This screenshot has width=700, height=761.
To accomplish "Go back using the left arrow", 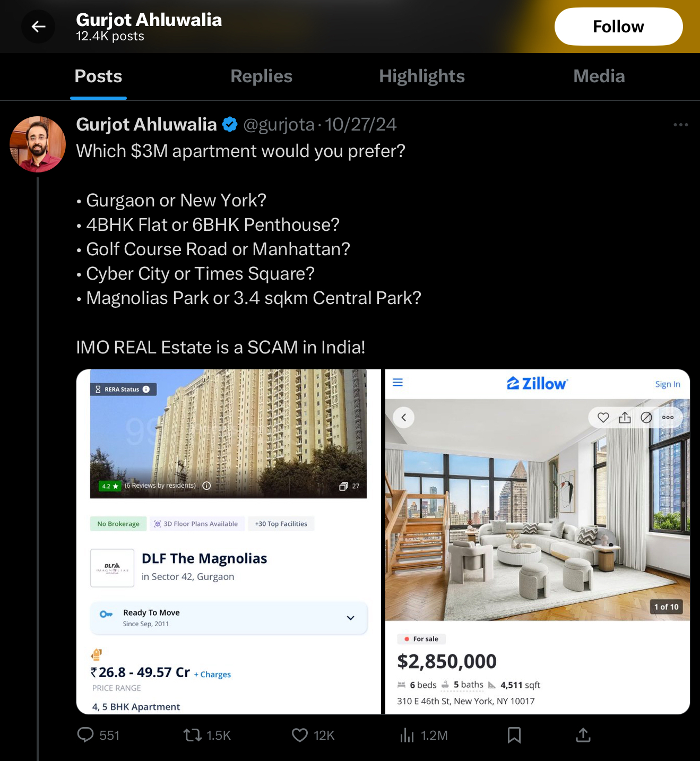I will coord(38,27).
